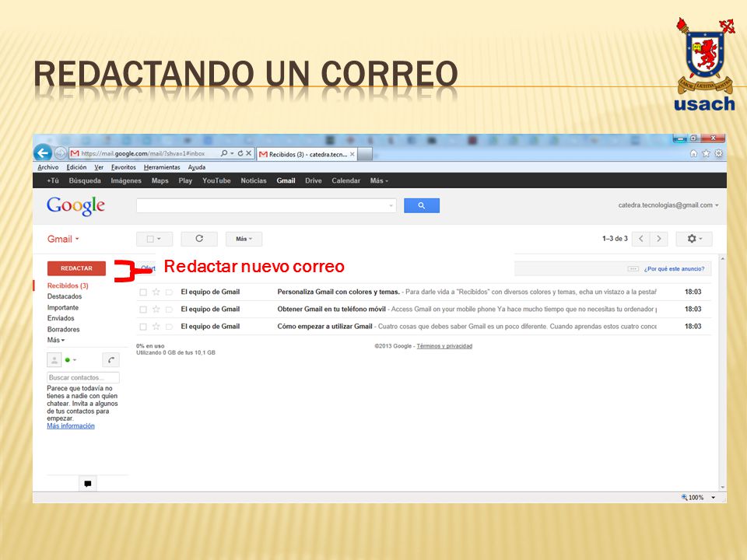Screen dimensions: 747x560
Task: Open the Borradores folder
Action: click(x=63, y=330)
